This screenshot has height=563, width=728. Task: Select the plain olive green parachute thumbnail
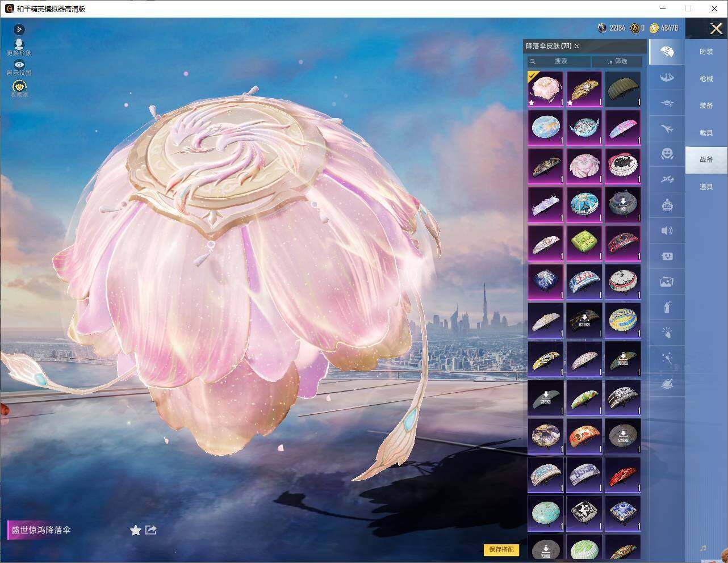623,89
